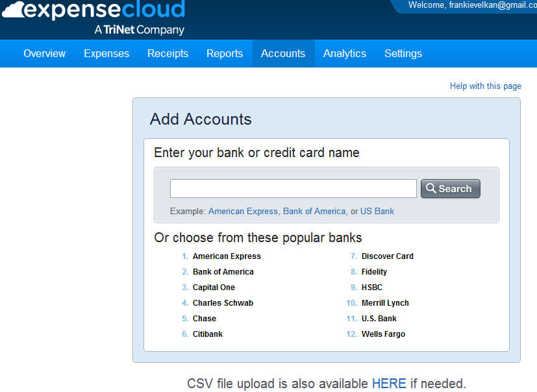The height and width of the screenshot is (392, 537).
Task: Select Charles Schwab bank
Action: click(x=223, y=303)
